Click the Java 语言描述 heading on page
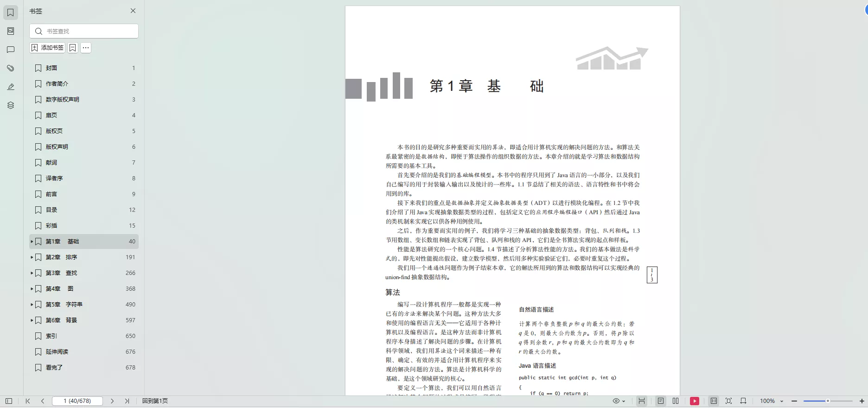 (x=537, y=366)
